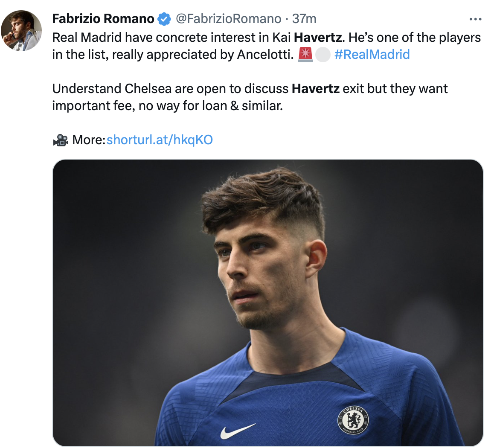This screenshot has width=497, height=448.
Task: Click the Chelsea crest on the jersey
Action: pyautogui.click(x=353, y=419)
